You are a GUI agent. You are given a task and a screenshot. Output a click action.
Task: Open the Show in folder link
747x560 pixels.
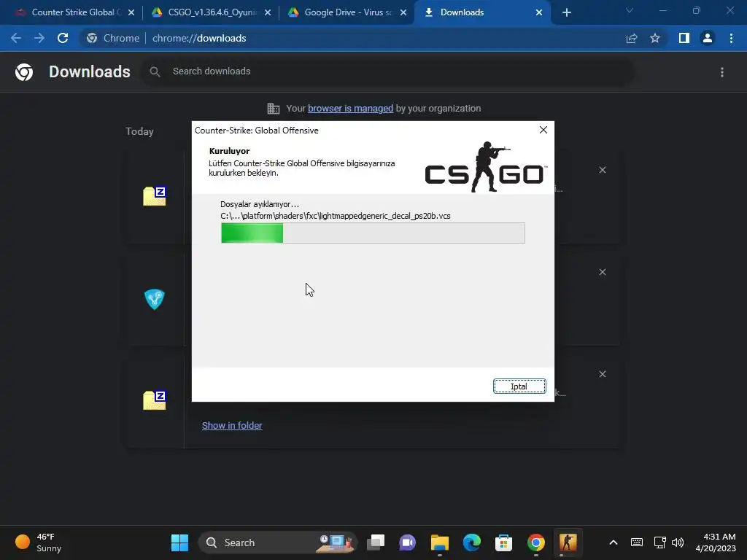(x=232, y=425)
